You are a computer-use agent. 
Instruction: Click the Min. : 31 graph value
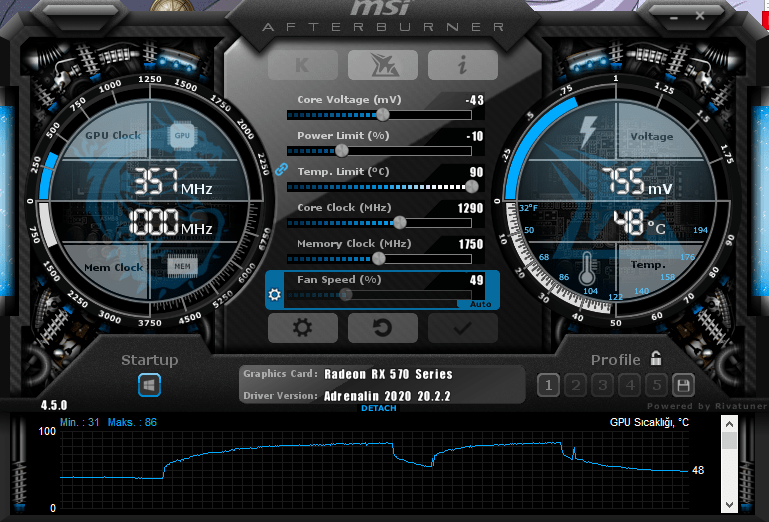pos(79,422)
